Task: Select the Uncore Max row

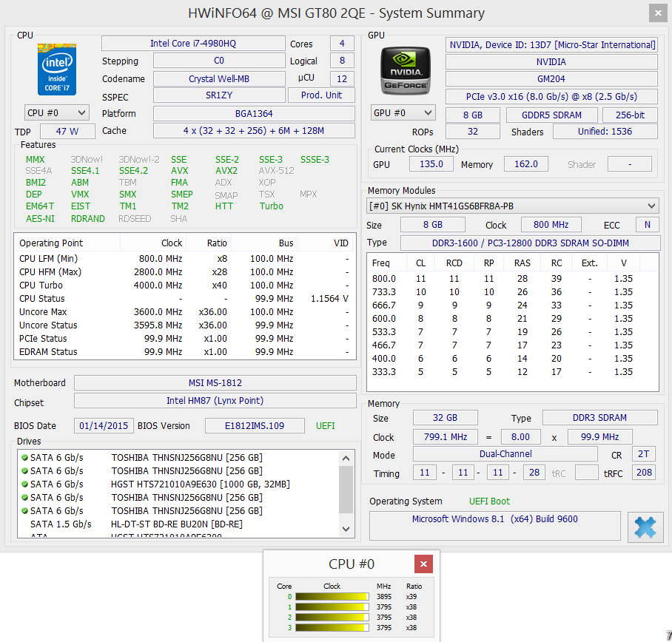Action: [x=185, y=312]
